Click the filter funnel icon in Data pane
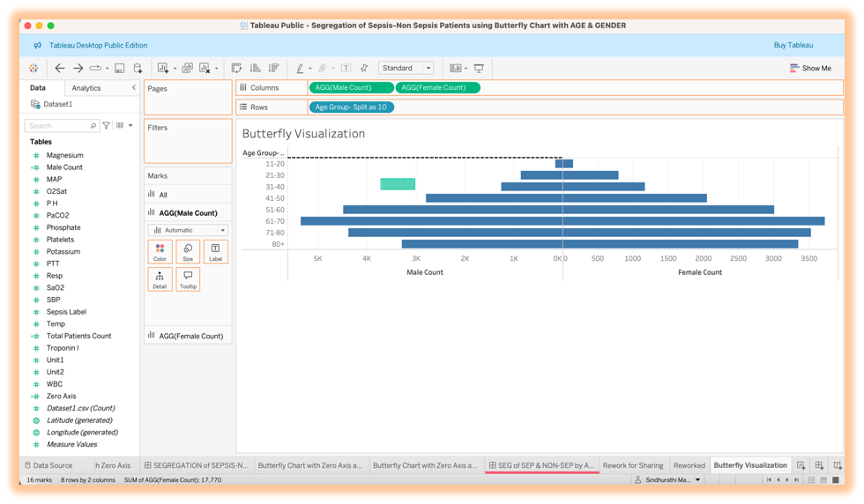This screenshot has width=864, height=504. click(x=107, y=126)
